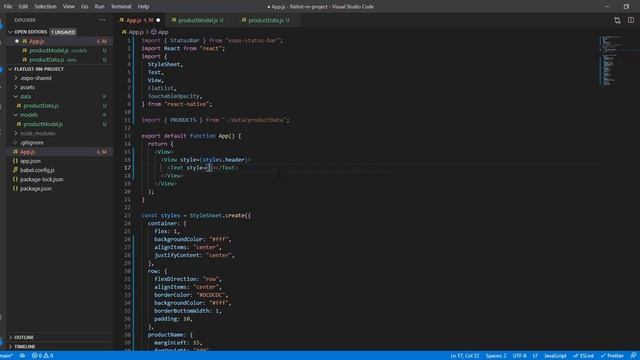Click the split editor right icon
Screen dimensions: 640x360
pyautogui.click(x=631, y=20)
